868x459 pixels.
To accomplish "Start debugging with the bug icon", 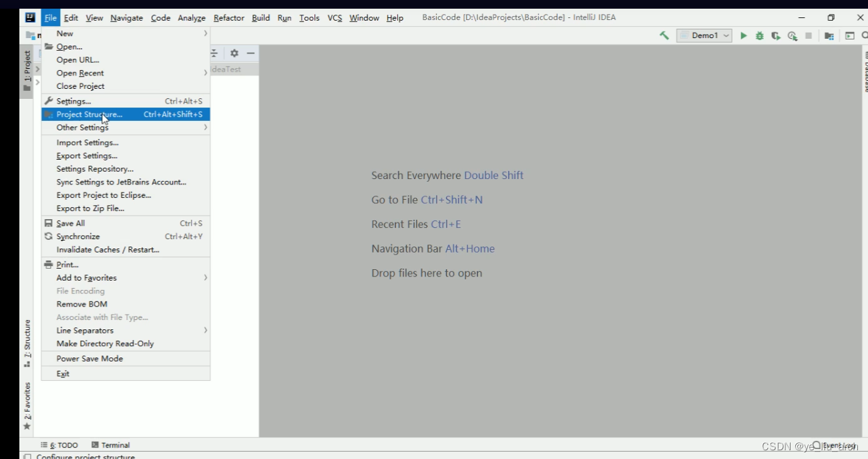I will tap(760, 35).
